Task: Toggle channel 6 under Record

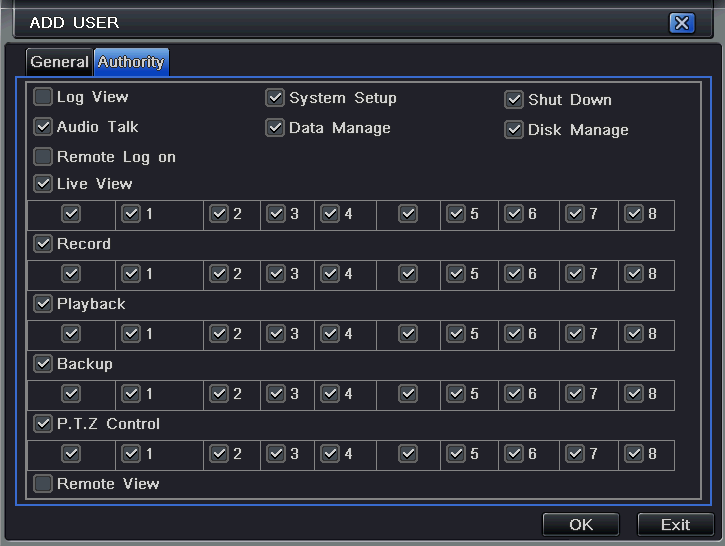Action: click(x=514, y=274)
